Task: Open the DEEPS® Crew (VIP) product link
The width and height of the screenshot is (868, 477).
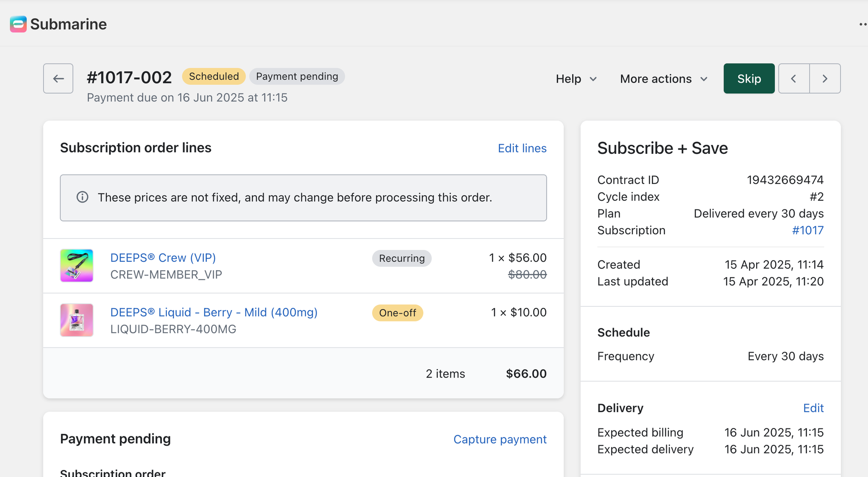Action: pos(163,258)
